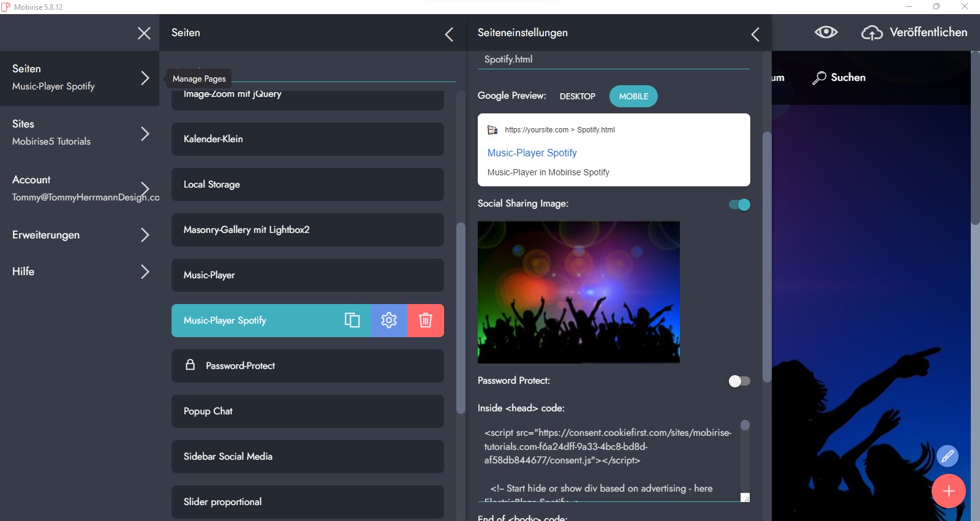Click the lock icon on Password-Protect page
This screenshot has height=521, width=980.
(x=190, y=365)
